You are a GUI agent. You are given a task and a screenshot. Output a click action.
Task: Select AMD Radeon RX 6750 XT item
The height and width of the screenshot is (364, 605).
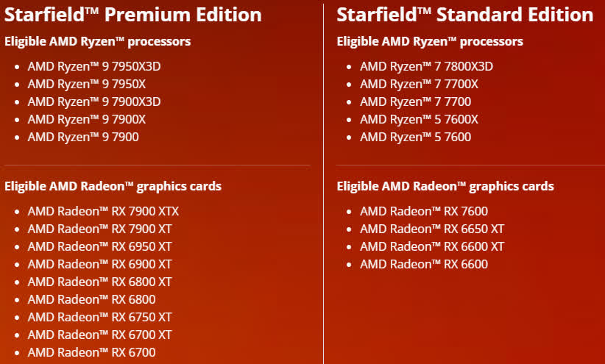99,318
